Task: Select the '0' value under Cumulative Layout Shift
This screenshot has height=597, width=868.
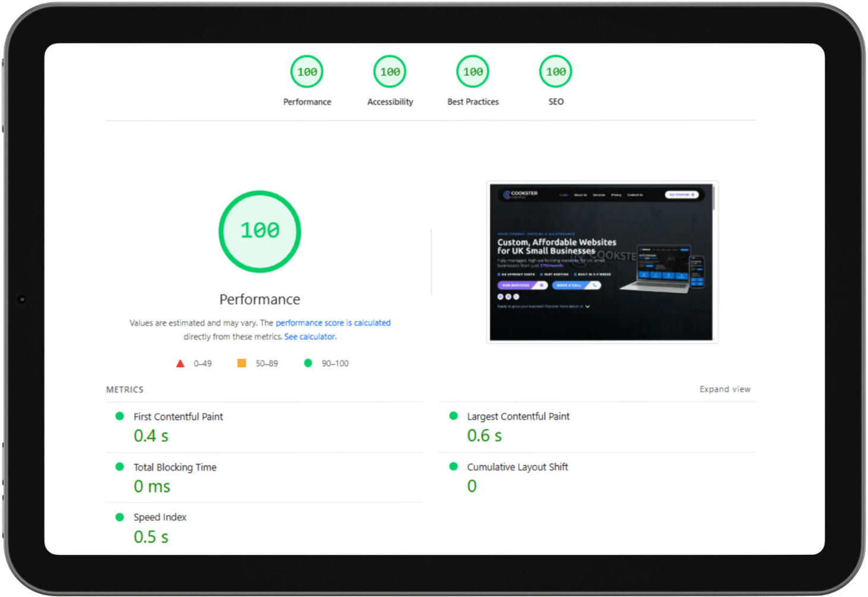Action: (472, 486)
